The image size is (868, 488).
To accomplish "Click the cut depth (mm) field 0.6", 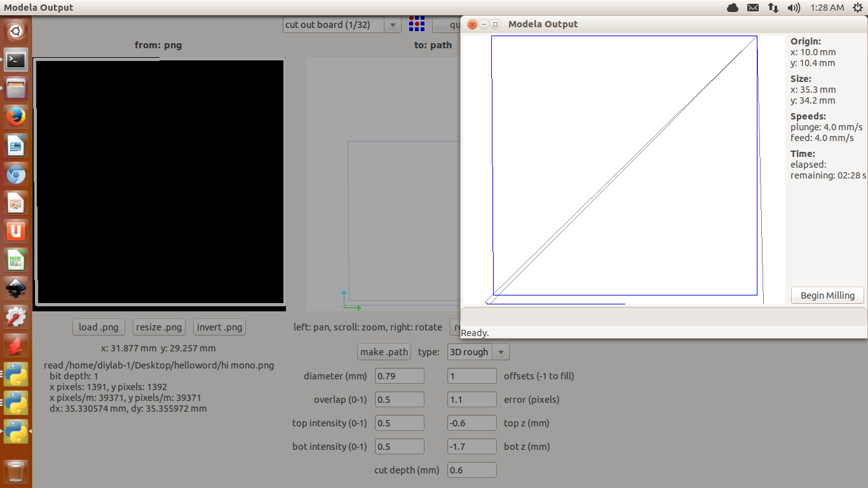I will 472,470.
